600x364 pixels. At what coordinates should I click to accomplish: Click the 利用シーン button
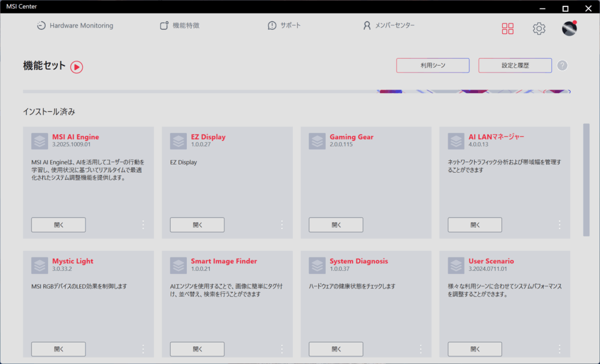[433, 66]
